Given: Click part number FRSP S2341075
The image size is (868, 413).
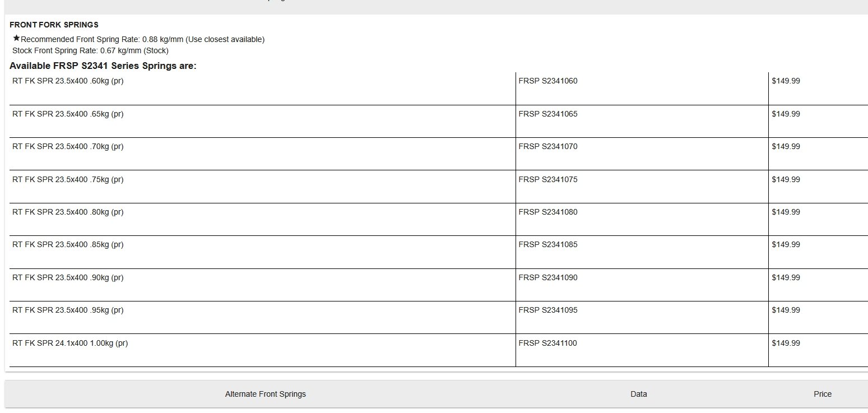Looking at the screenshot, I should (547, 179).
